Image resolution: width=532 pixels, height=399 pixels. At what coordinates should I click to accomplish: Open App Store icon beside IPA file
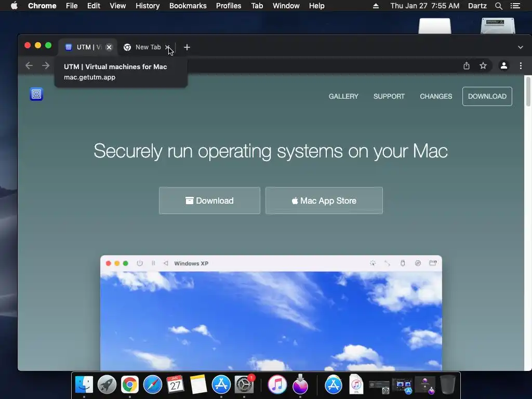(334, 385)
